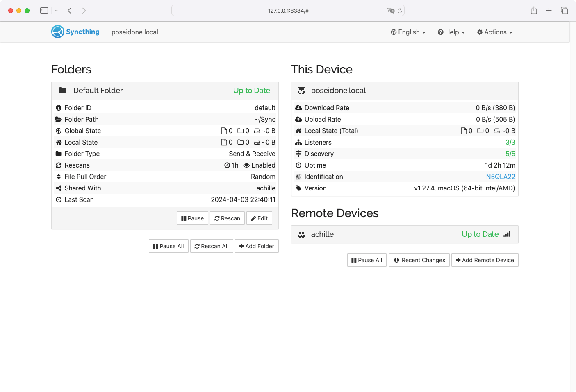This screenshot has width=576, height=392.
Task: Click the Recent Changes button
Action: pos(419,260)
